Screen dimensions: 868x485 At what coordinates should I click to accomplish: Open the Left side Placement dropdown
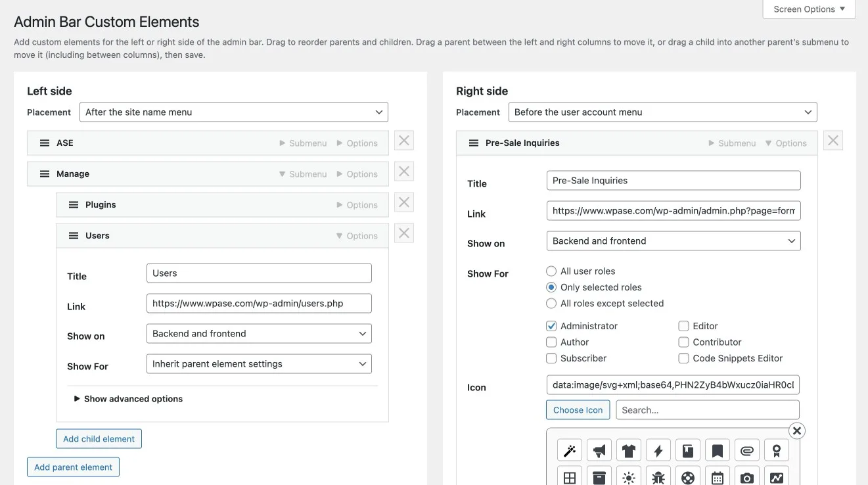234,112
